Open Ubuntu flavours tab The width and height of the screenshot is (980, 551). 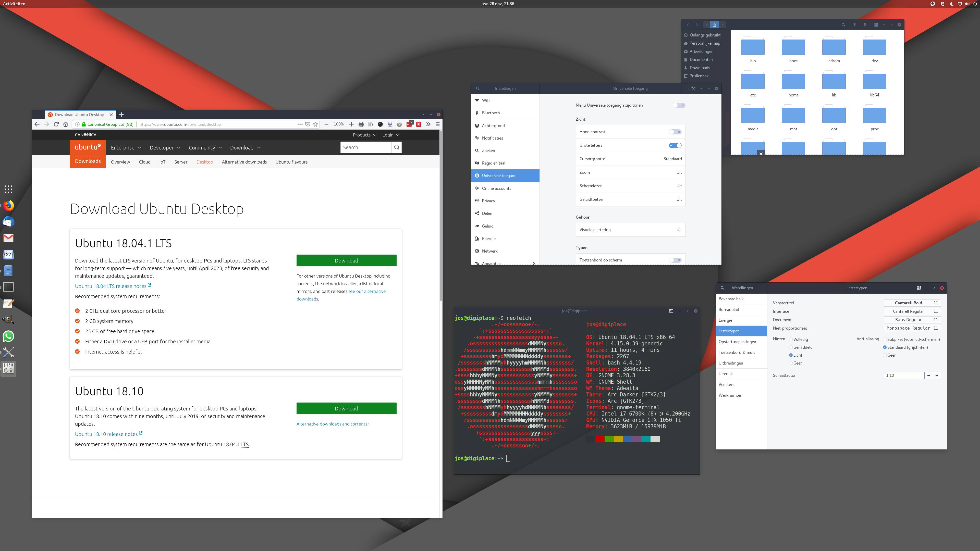[x=291, y=162]
